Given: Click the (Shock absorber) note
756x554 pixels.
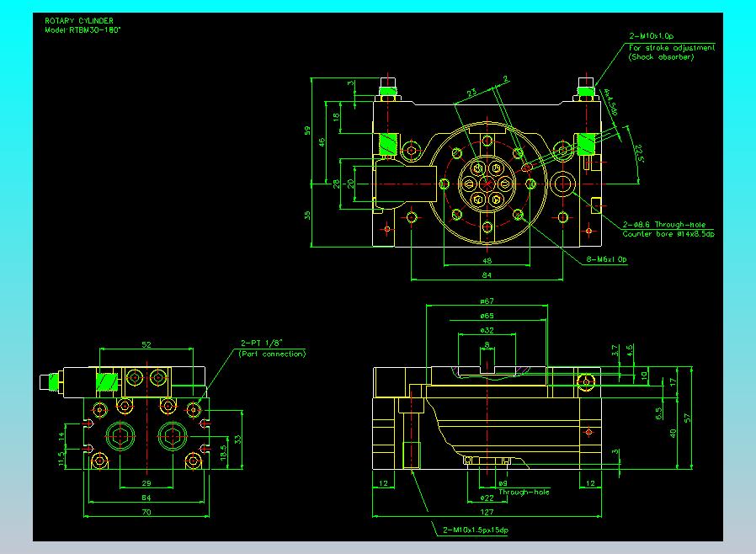Looking at the screenshot, I should (661, 57).
